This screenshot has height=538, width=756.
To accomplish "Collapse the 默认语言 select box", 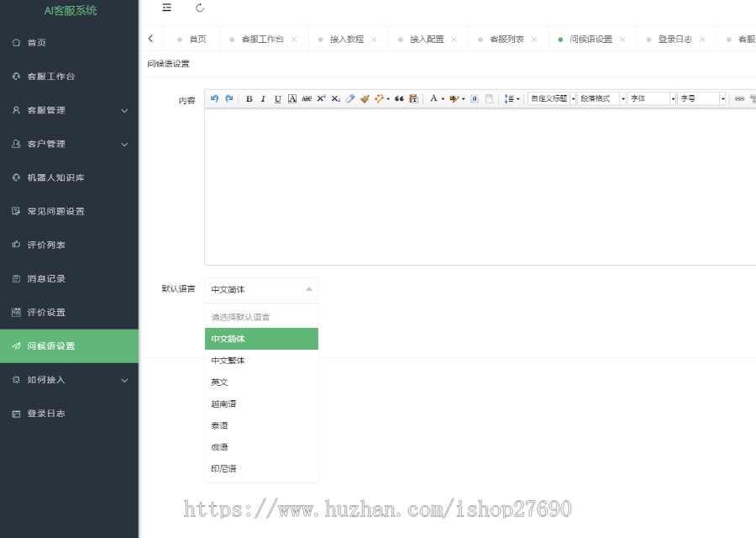I will tap(261, 289).
